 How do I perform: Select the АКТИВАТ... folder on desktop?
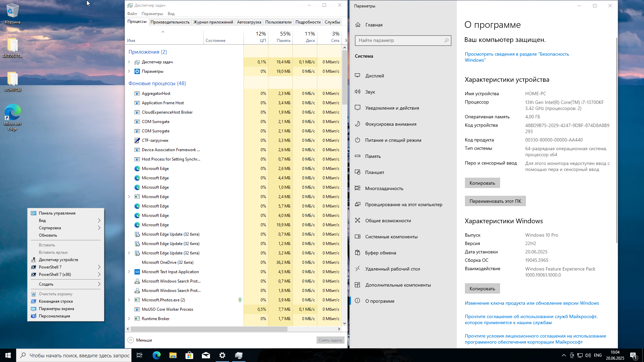click(x=12, y=48)
